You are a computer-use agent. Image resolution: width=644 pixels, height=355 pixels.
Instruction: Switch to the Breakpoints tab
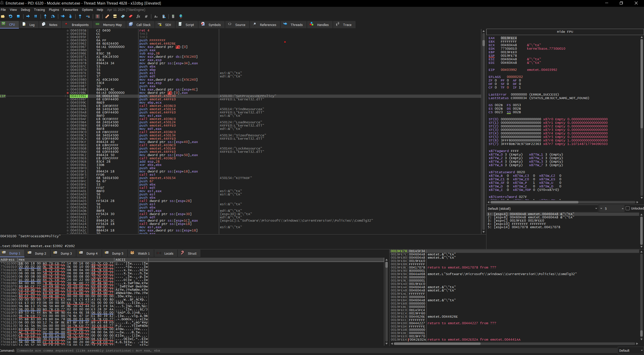pyautogui.click(x=77, y=25)
